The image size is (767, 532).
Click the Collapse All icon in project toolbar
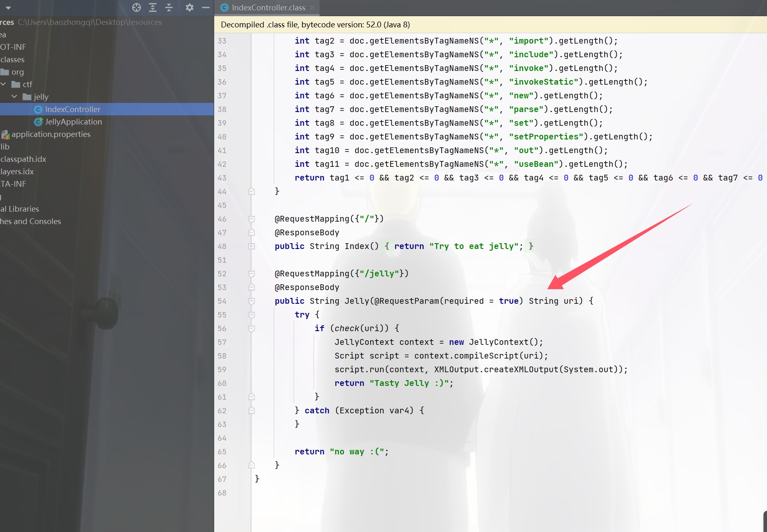[169, 7]
